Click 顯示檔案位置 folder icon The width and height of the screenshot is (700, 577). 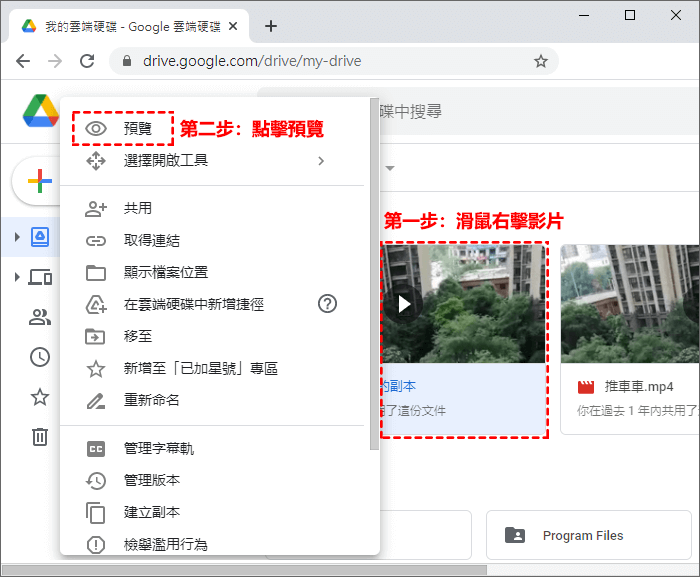(96, 272)
